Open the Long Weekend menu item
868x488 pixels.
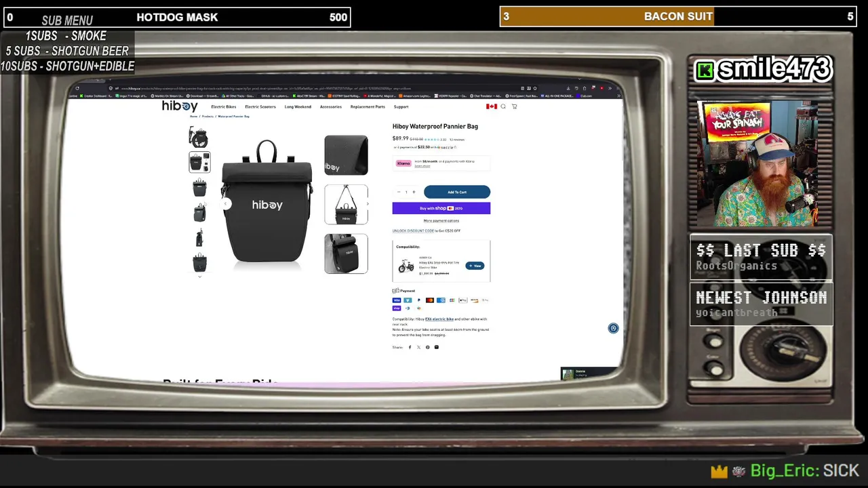coord(298,107)
